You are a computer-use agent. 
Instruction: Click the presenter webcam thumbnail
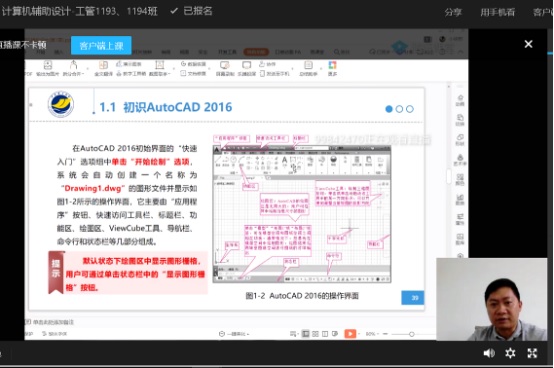tap(492, 299)
